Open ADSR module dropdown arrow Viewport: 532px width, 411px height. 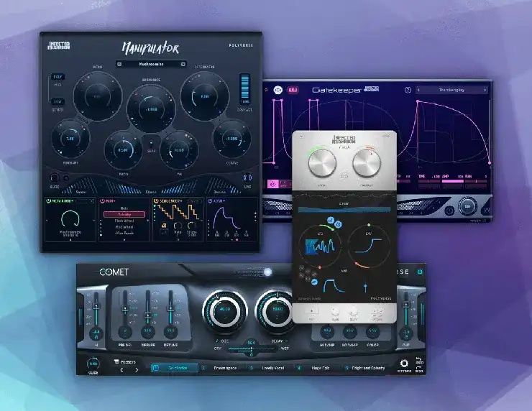point(224,201)
